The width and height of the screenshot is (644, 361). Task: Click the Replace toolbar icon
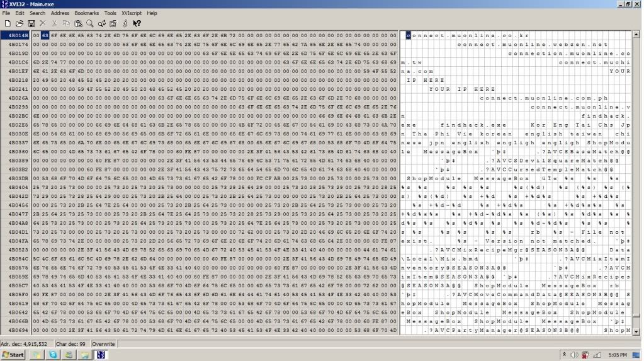[x=101, y=23]
